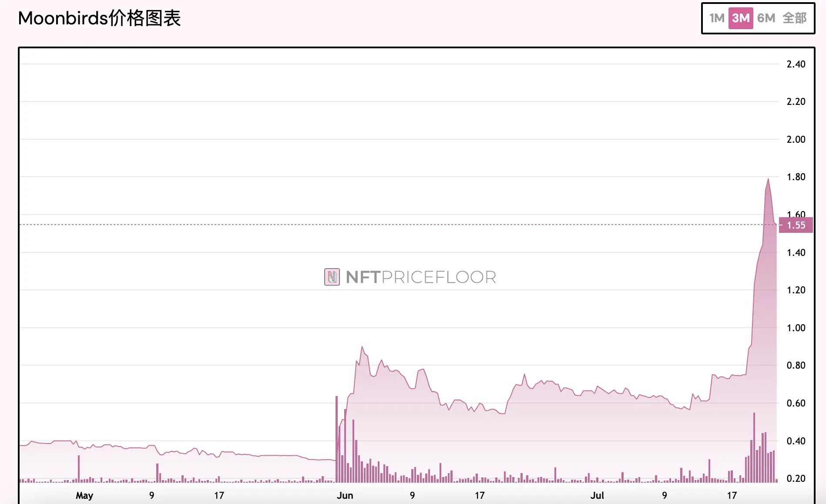Click the 1.55 current price label
The height and width of the screenshot is (504, 826).
click(x=796, y=225)
